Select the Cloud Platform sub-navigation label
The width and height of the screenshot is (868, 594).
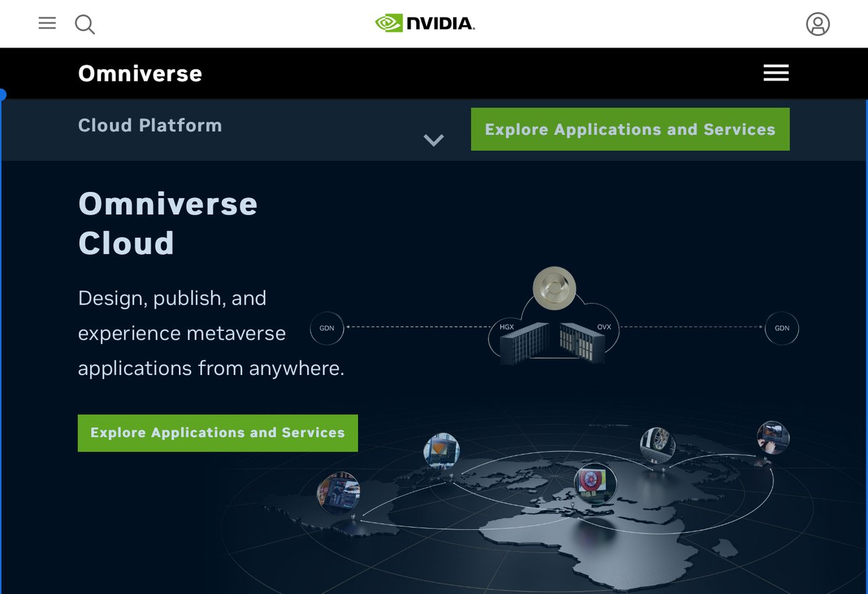[x=150, y=125]
